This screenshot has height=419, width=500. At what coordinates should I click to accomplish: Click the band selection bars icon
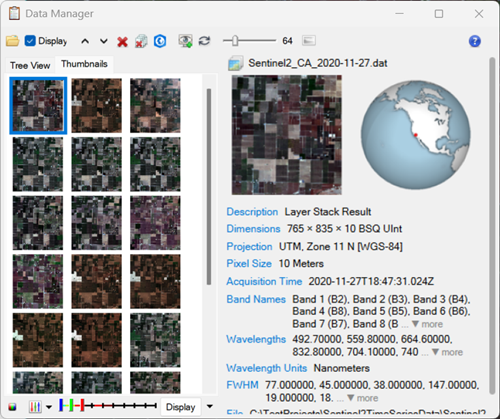point(35,407)
